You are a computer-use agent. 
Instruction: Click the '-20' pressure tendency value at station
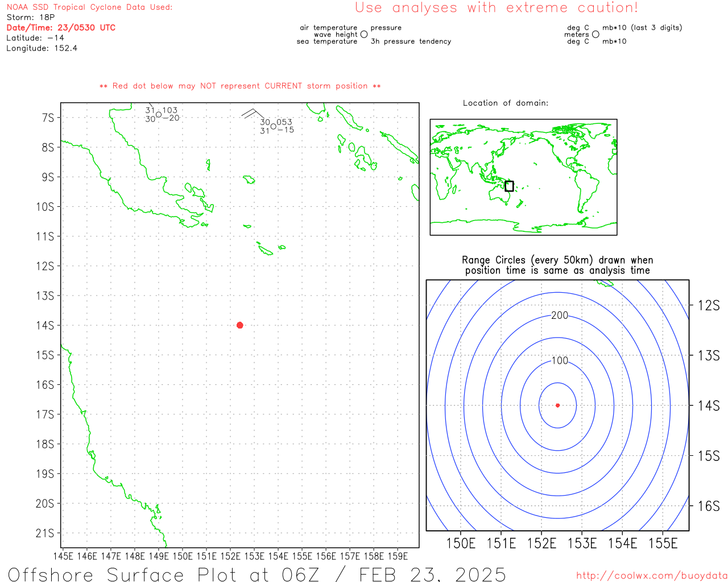click(171, 118)
